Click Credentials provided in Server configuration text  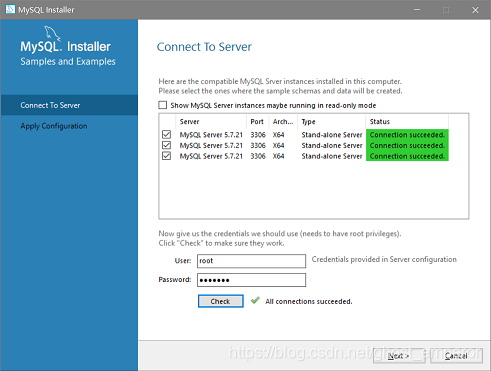[384, 259]
